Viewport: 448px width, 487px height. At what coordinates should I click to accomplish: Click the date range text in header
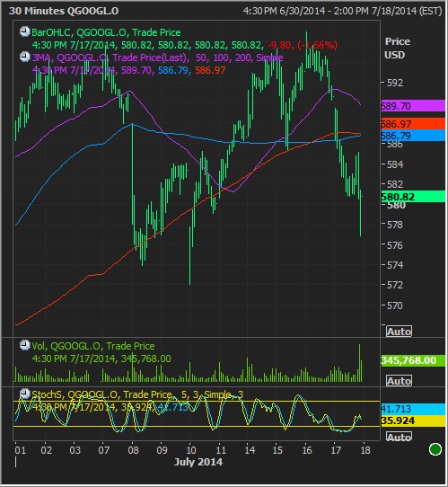coord(342,11)
